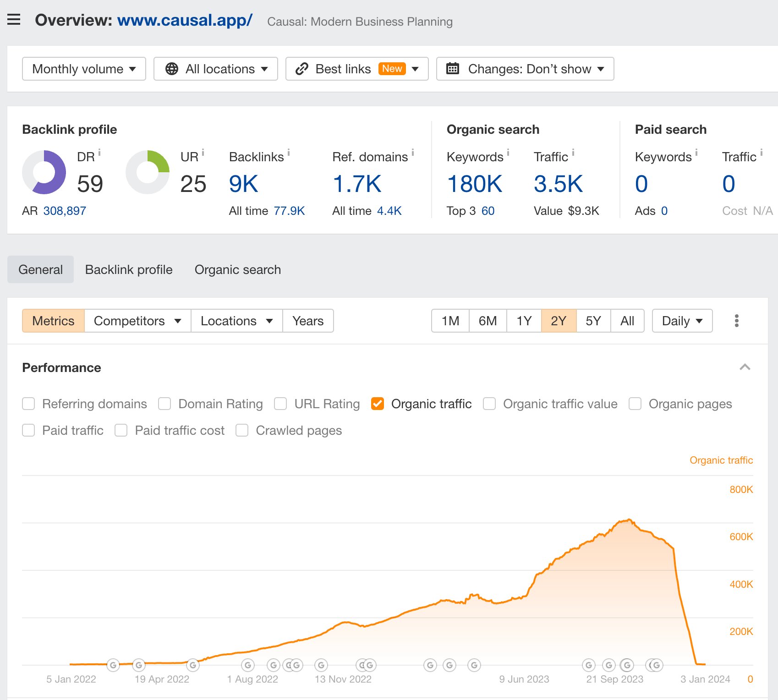Collapse the Performance section
The image size is (778, 700).
[745, 367]
